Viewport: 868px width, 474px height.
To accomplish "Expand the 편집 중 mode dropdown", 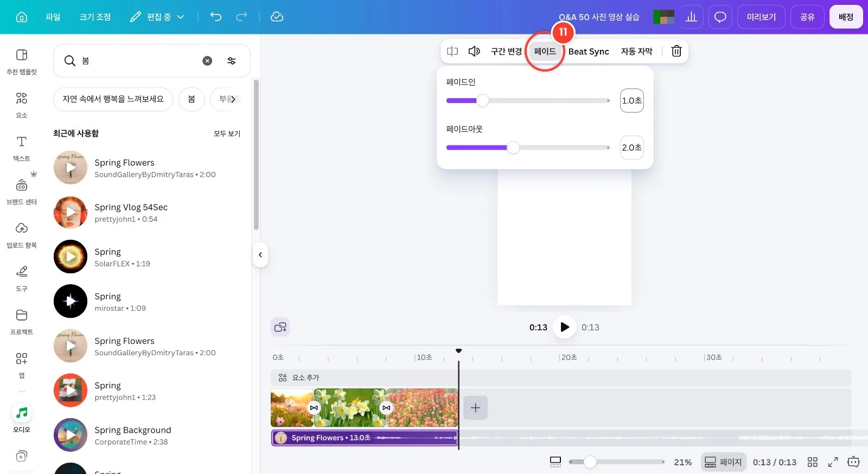I will 157,17.
